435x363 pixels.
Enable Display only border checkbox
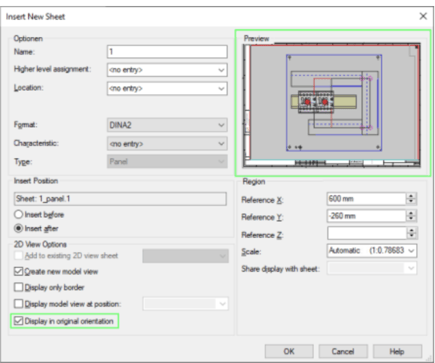[19, 287]
